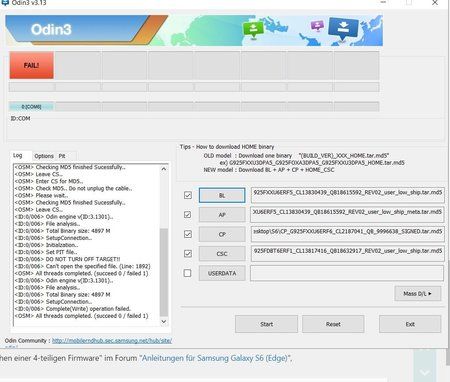This screenshot has height=382, width=450.
Task: Open the Odin Community samsung.net link
Action: pos(112,341)
